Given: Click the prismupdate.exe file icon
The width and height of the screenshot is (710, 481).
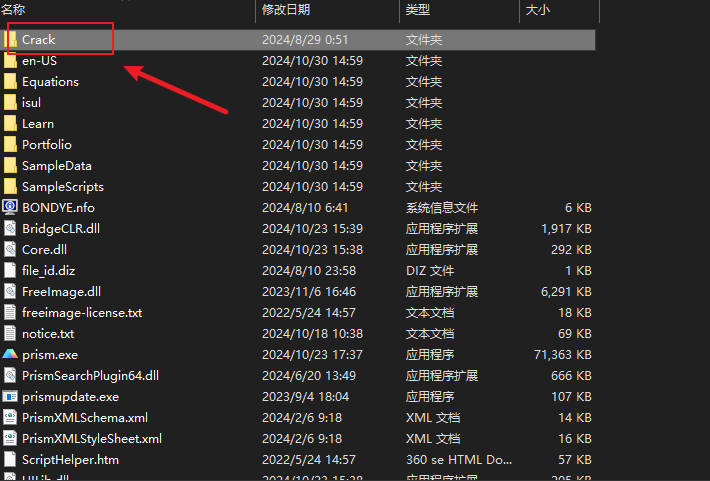Looking at the screenshot, I should pos(10,397).
